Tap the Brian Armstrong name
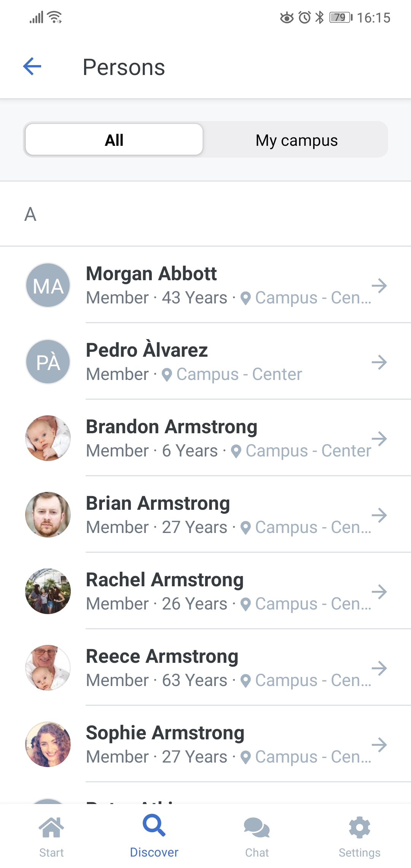Image resolution: width=411 pixels, height=868 pixels. [158, 503]
